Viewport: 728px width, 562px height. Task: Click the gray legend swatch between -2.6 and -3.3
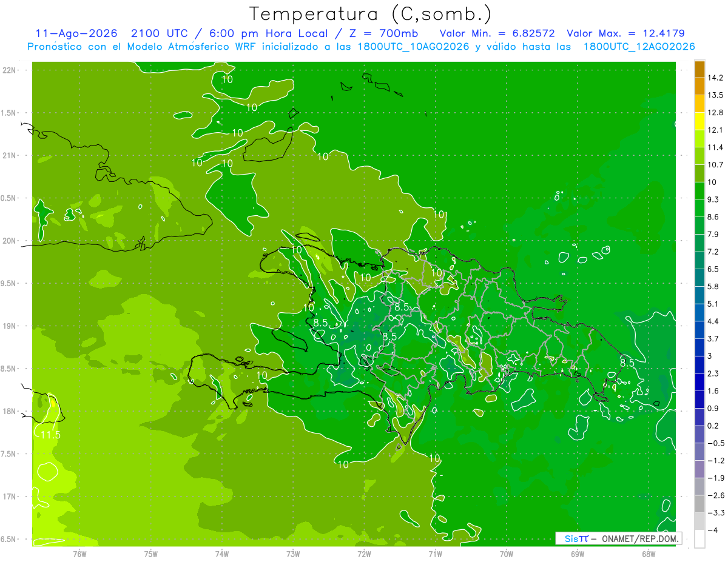699,504
